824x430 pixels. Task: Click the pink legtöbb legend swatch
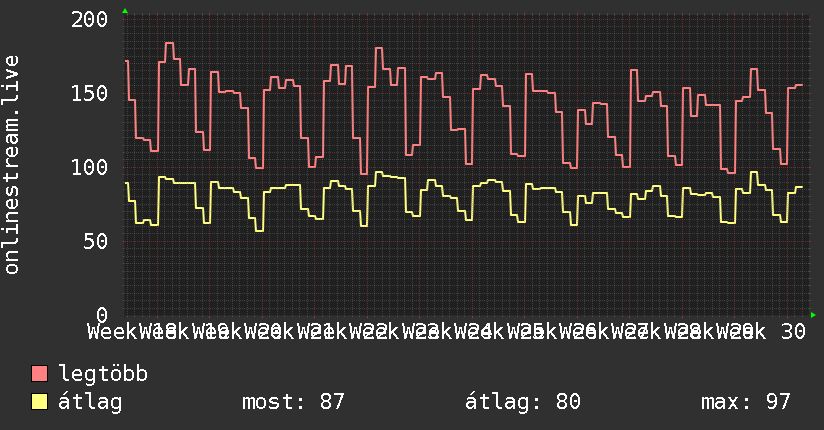39,374
